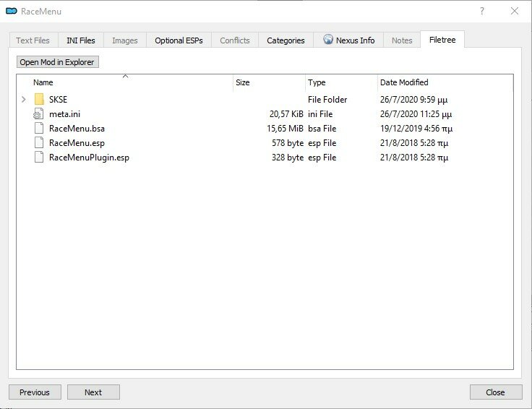
Task: Click the date 26/7/2020 11:25 μμ
Action: pos(416,114)
